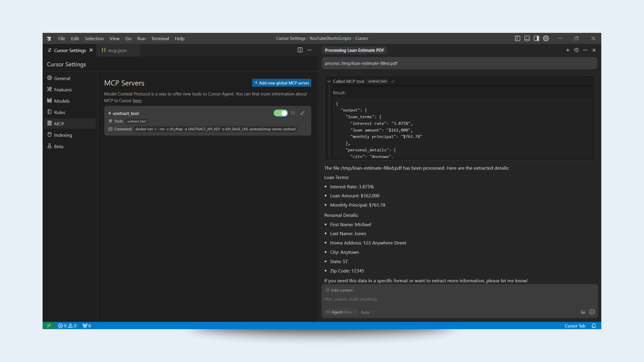
Task: Open the chat panel's more options ellipsis
Action: point(585,50)
